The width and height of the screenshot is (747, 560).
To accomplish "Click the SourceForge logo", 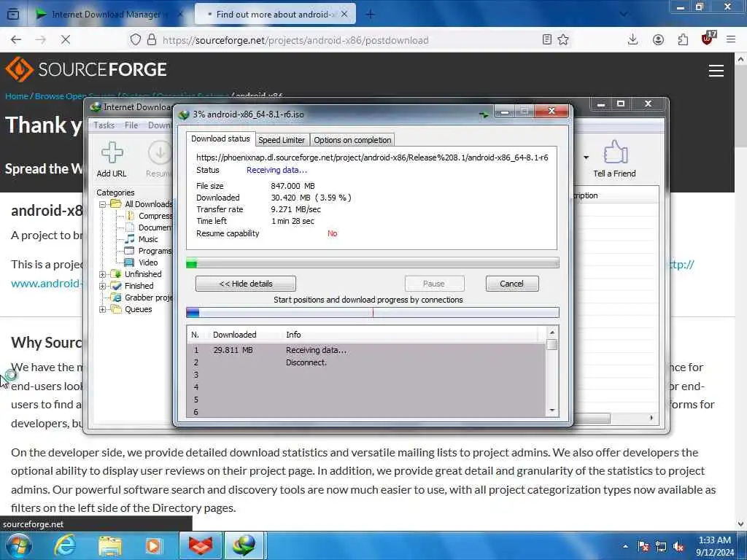I will coord(86,69).
